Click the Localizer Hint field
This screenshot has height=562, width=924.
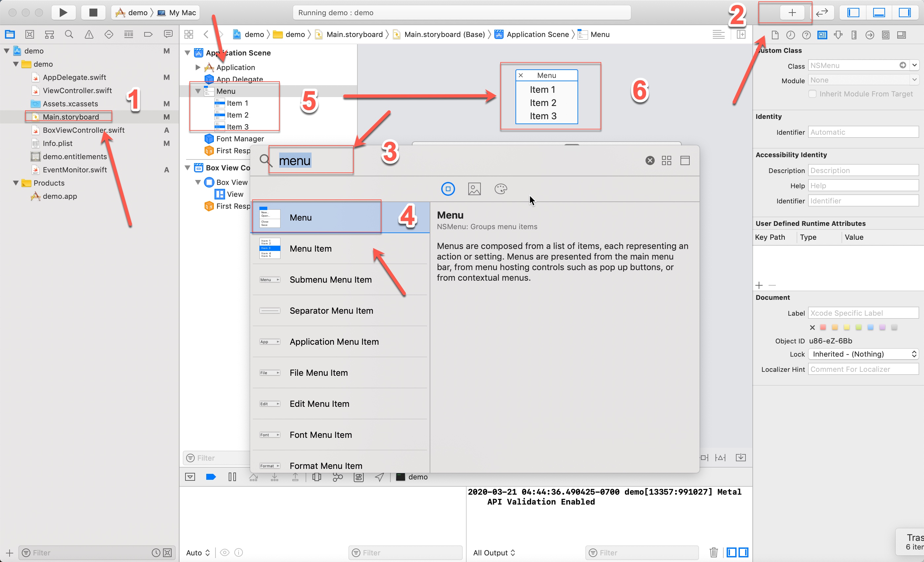(863, 369)
